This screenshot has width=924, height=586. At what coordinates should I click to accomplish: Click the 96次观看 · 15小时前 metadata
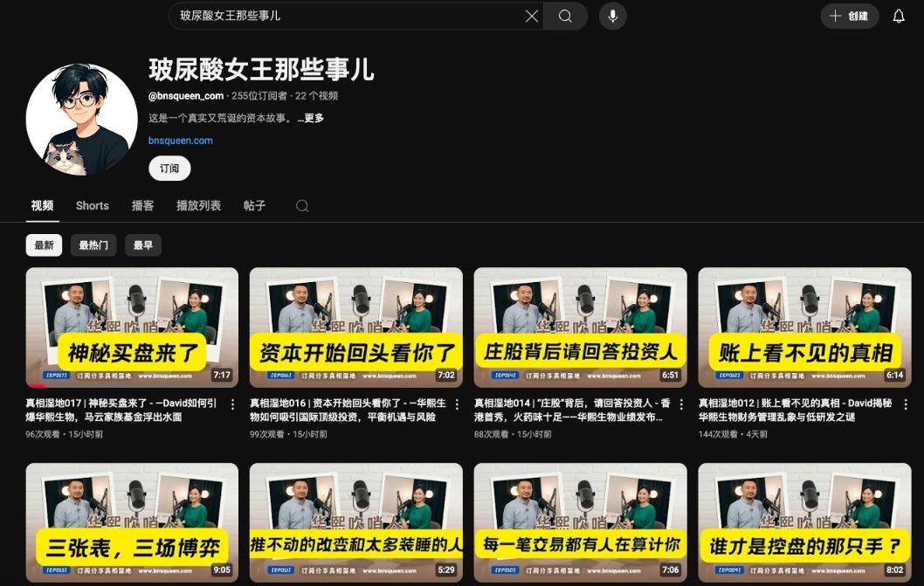(65, 435)
